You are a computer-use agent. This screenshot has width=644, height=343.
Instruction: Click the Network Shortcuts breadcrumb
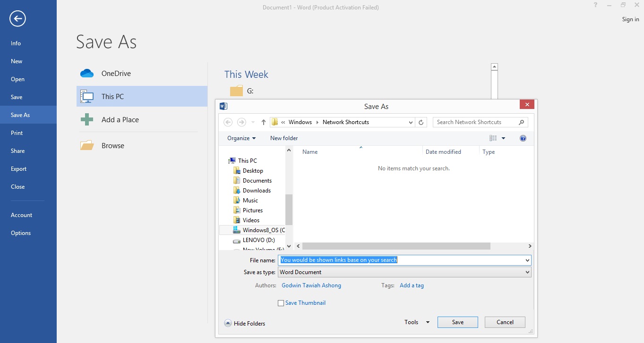(x=346, y=122)
